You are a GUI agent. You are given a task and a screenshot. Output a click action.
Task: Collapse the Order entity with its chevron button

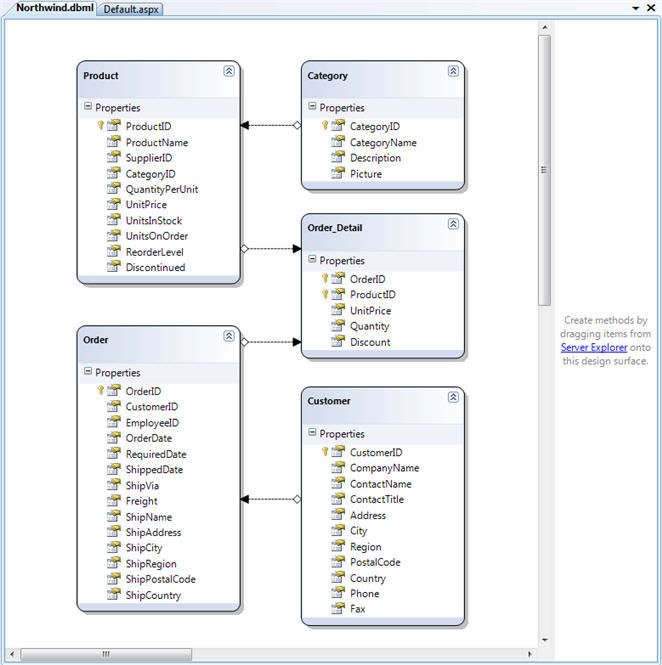[229, 336]
